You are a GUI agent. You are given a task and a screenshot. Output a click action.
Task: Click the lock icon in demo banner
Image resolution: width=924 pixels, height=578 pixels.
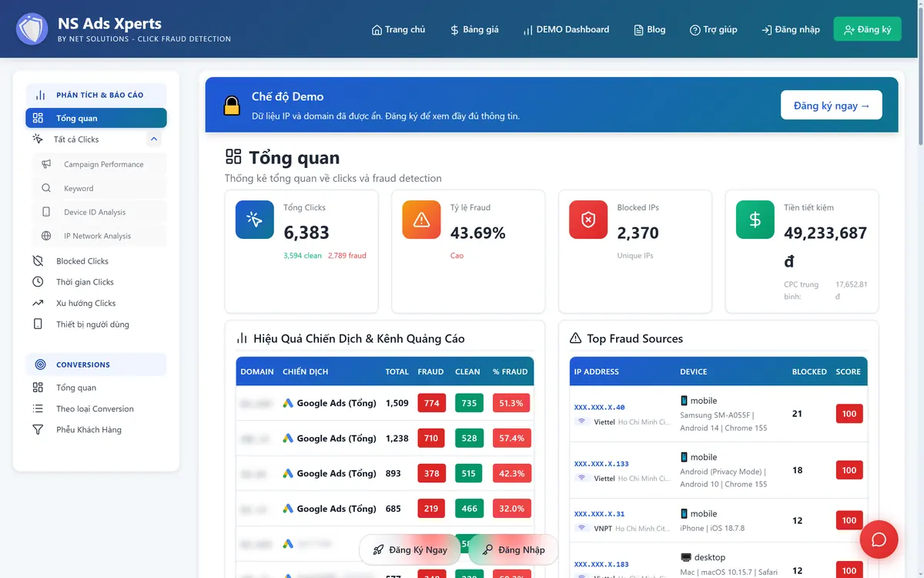click(232, 106)
